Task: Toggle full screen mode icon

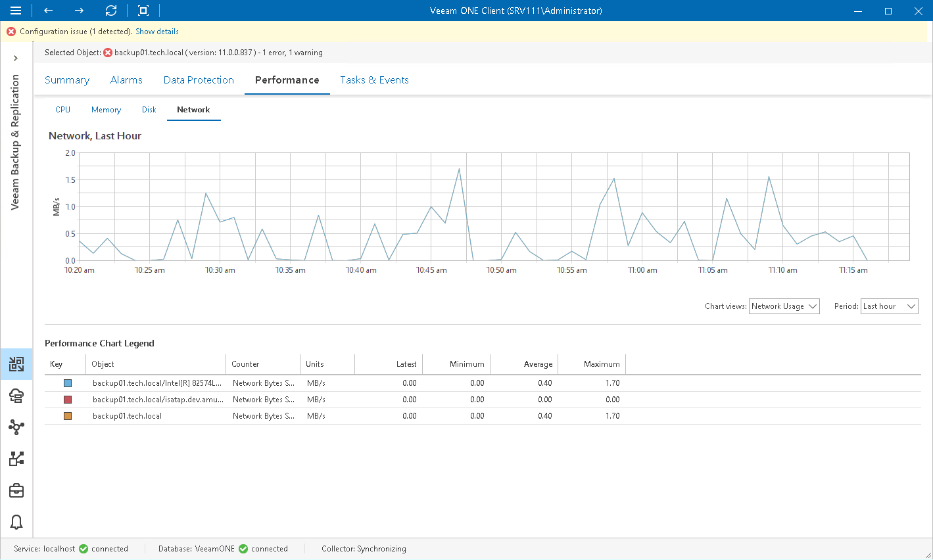Action: (x=143, y=11)
